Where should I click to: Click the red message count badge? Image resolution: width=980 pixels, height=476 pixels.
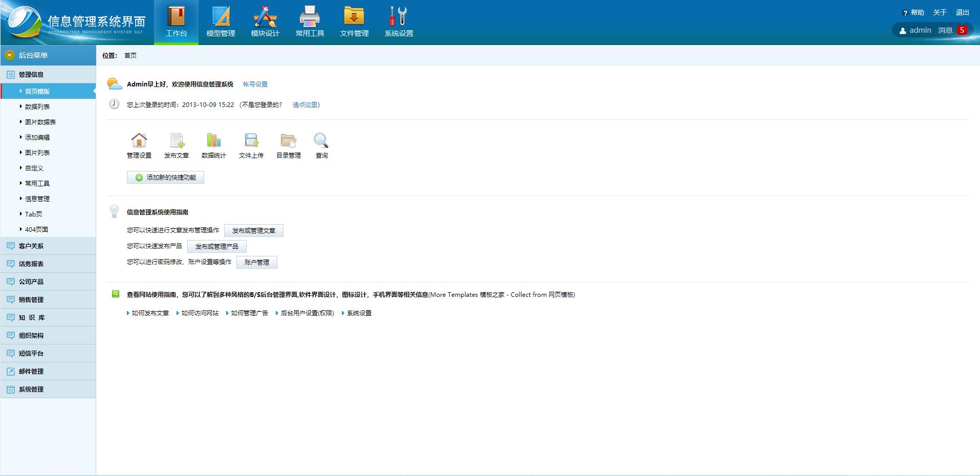point(962,30)
